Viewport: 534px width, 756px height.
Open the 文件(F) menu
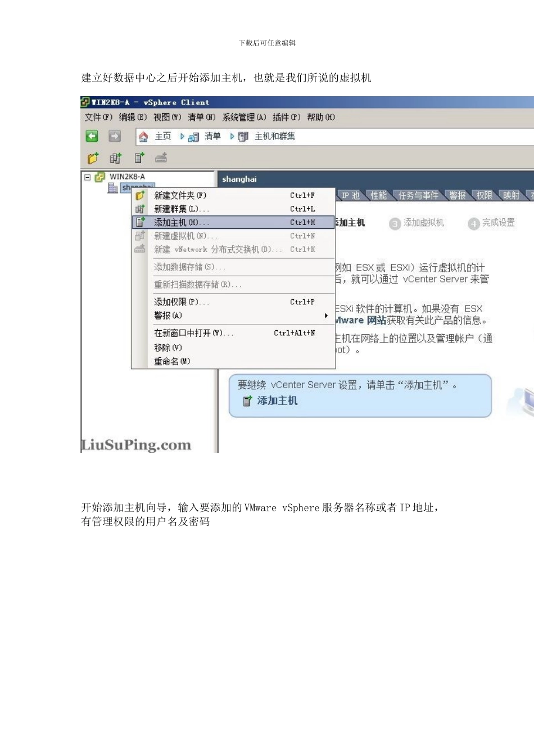point(98,117)
